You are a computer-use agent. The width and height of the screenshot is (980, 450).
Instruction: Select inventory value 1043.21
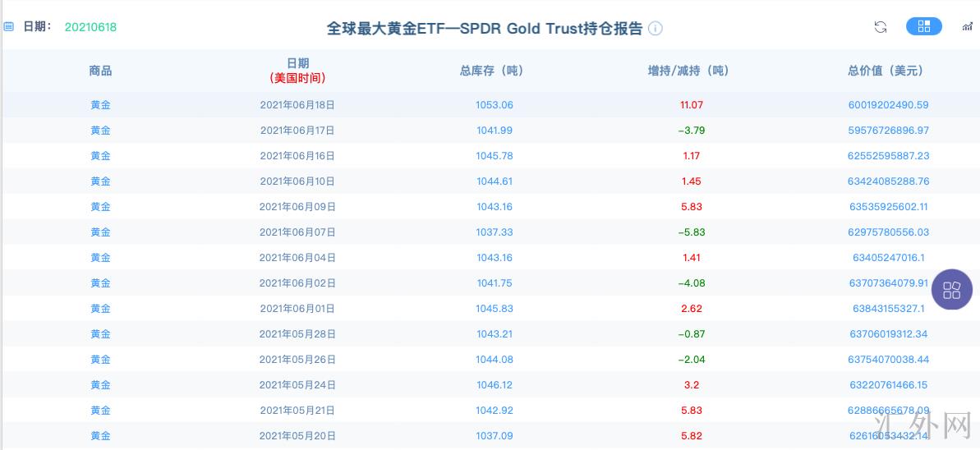495,334
